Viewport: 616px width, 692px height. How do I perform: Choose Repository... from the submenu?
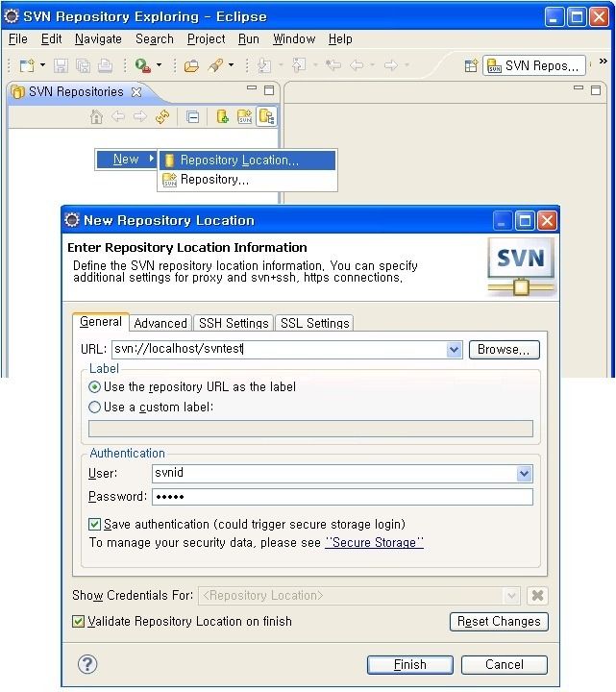(248, 180)
